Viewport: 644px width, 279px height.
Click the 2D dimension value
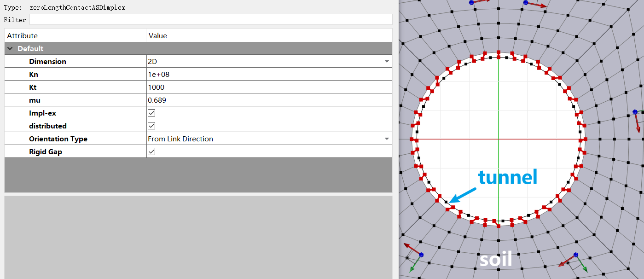pos(152,61)
